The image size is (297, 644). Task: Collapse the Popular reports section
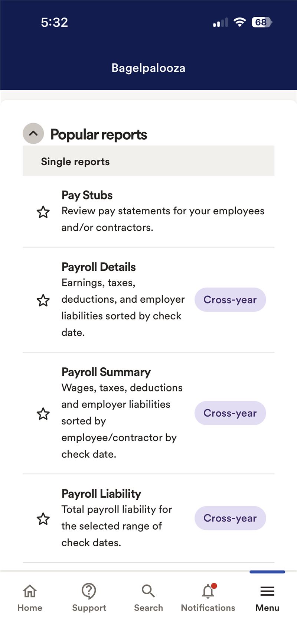pos(33,133)
